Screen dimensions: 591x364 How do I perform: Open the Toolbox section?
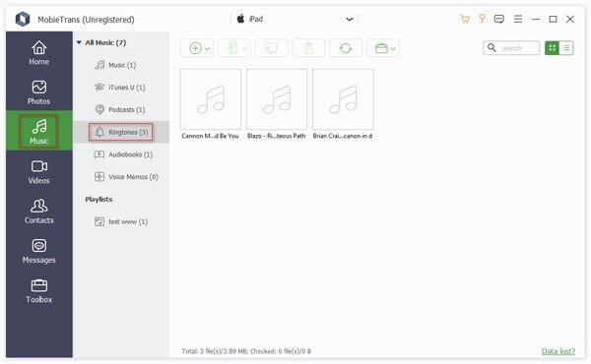pos(38,291)
